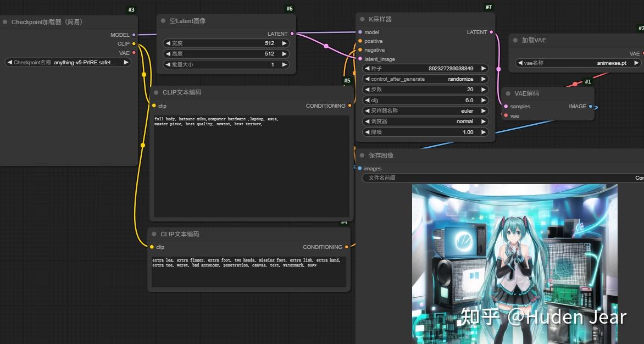Open the vae名称 animevae.pt selector
Viewport: 644px width, 344px height.
point(578,63)
